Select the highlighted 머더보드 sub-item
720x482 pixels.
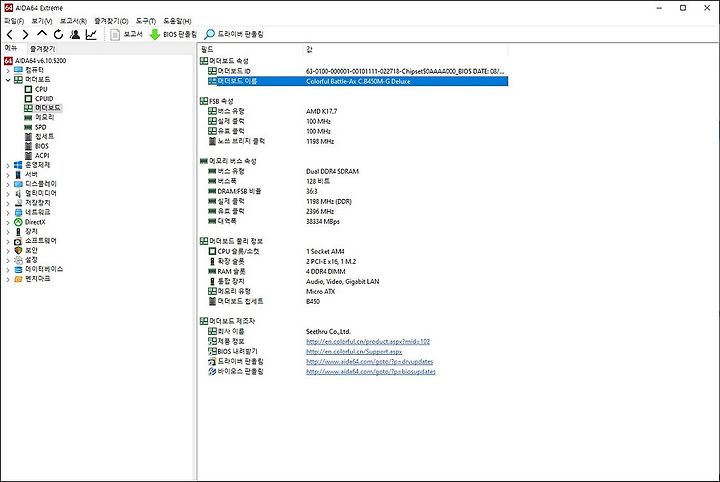[x=43, y=108]
